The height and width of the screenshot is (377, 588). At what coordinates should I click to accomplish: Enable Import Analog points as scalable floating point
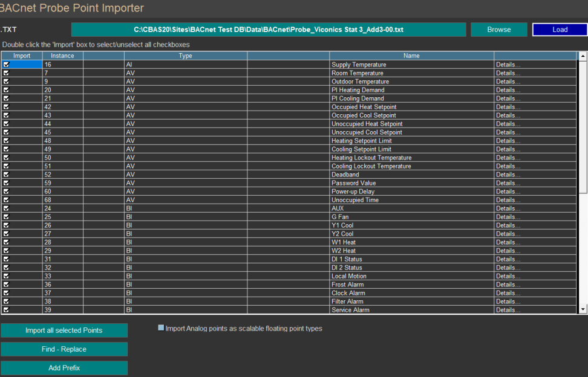click(x=161, y=328)
